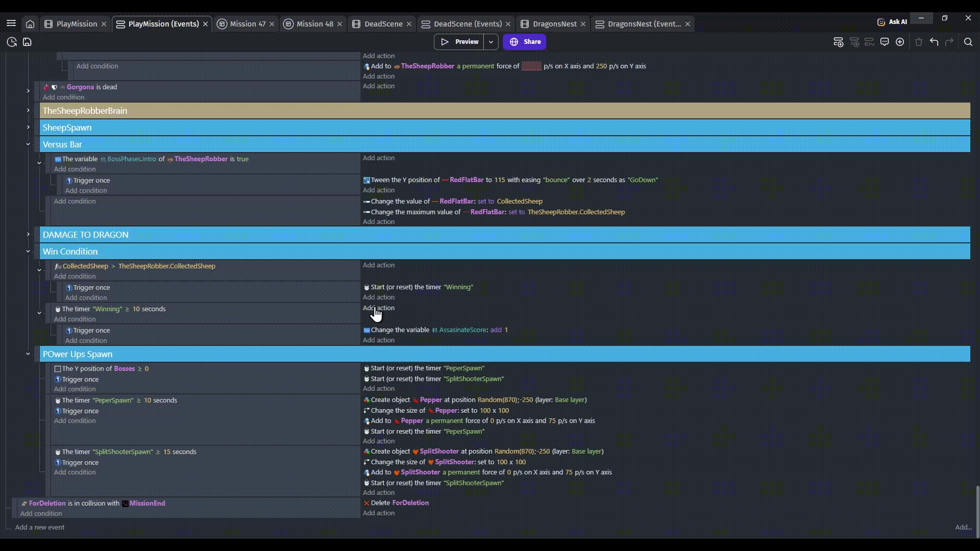Open the main hamburger menu
Screen dimensions: 980x551
[x=11, y=24]
